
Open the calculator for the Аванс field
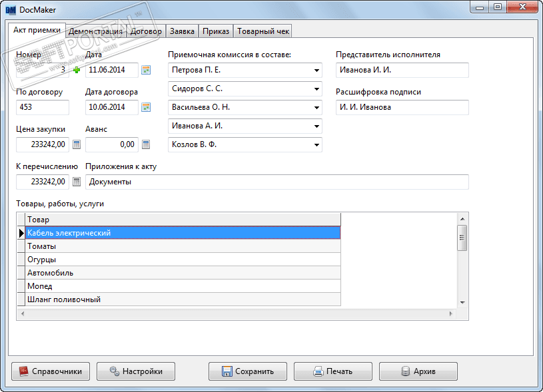[x=146, y=144]
